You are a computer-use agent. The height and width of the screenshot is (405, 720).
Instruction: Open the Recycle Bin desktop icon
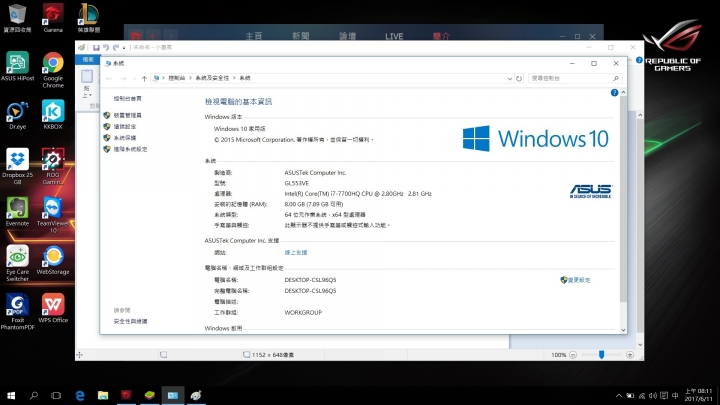click(x=17, y=17)
